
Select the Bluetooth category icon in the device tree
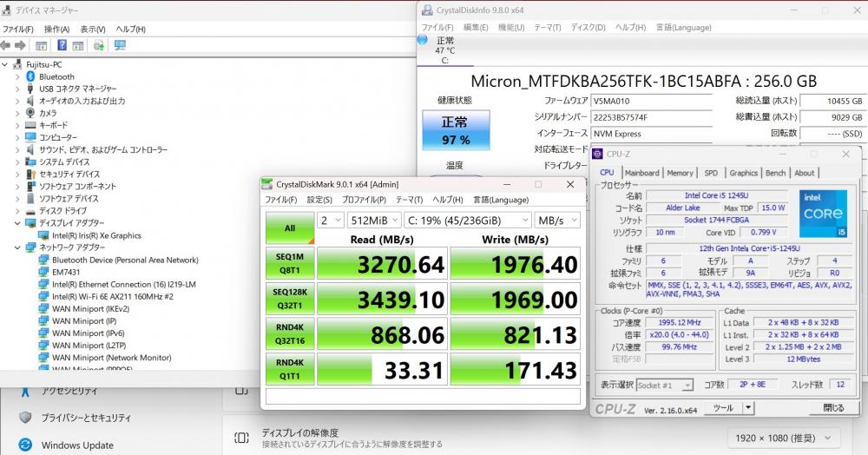pos(30,76)
